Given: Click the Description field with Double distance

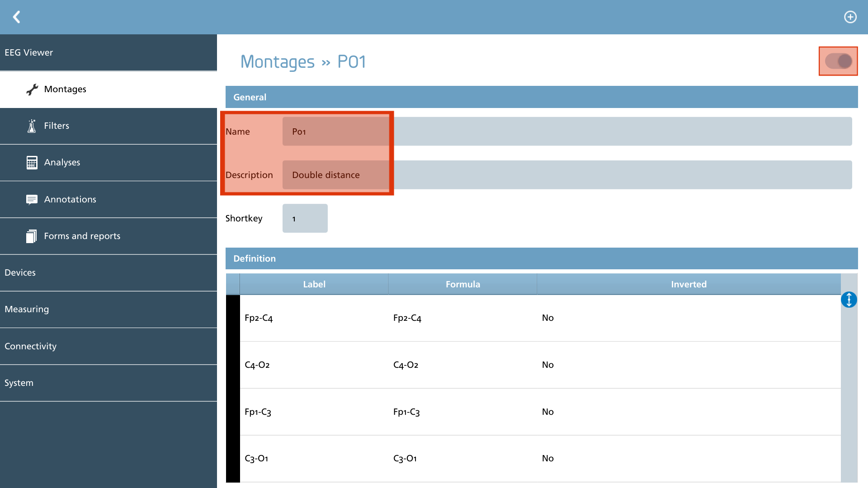Looking at the screenshot, I should tap(567, 175).
